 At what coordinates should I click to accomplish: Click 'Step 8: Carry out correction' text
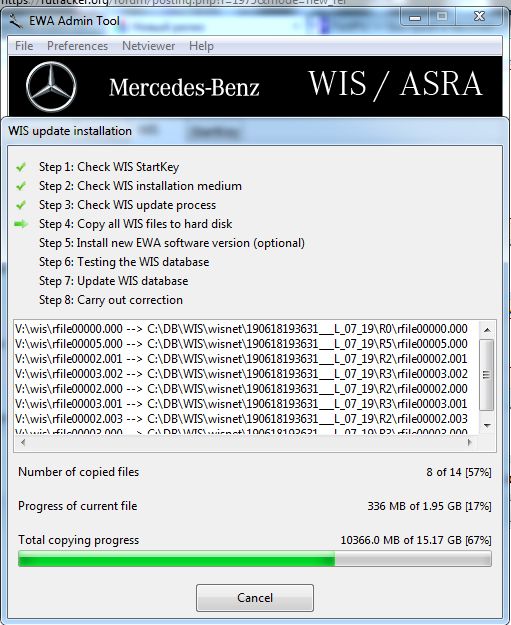[111, 300]
